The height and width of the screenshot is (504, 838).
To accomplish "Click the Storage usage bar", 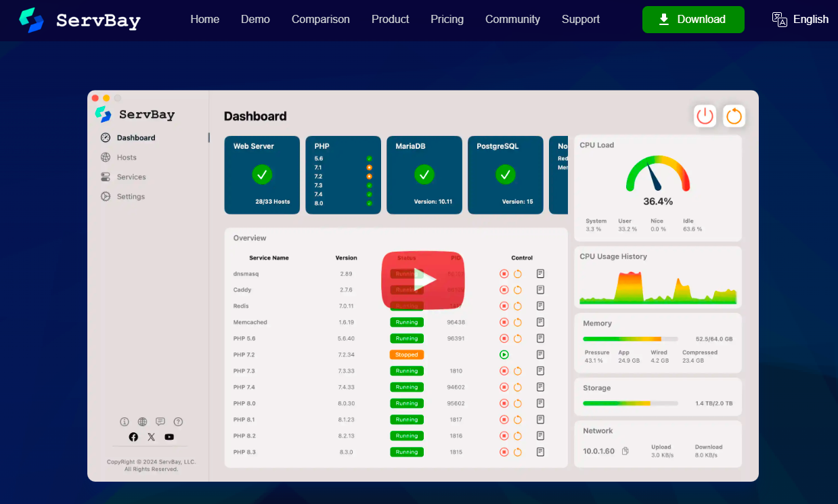I will 630,403.
